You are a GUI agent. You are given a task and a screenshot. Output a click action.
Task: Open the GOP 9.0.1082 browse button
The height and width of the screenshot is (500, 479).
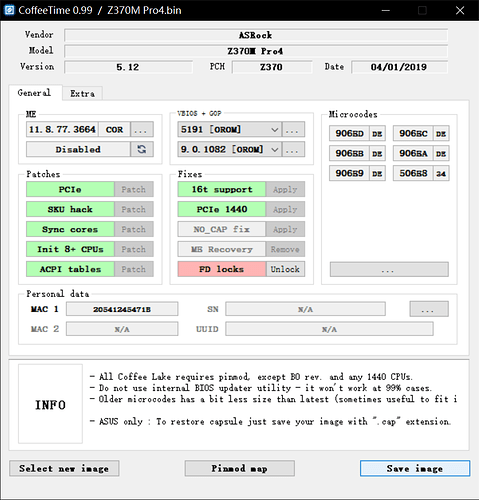[x=293, y=149]
